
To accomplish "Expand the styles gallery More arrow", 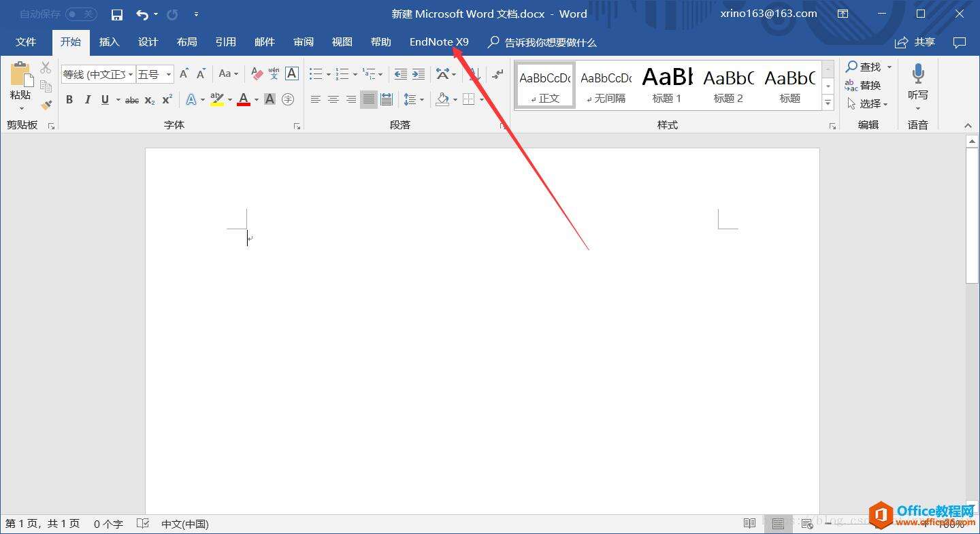I will [x=828, y=103].
